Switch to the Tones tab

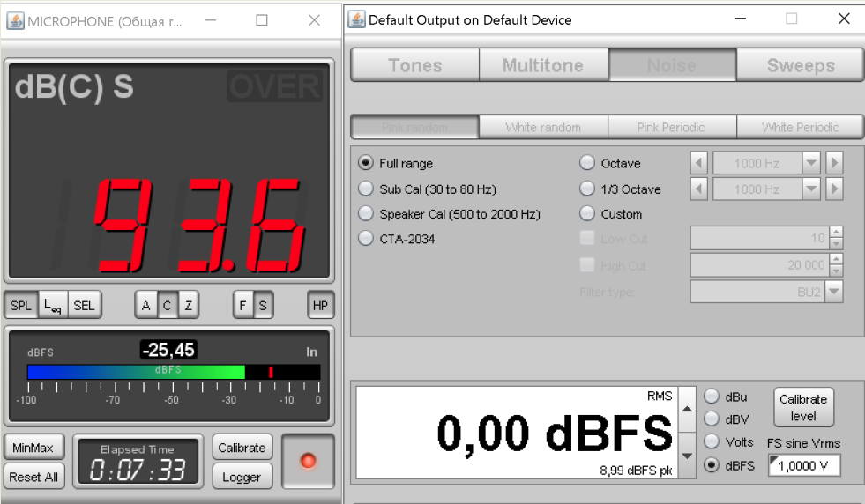click(x=414, y=65)
